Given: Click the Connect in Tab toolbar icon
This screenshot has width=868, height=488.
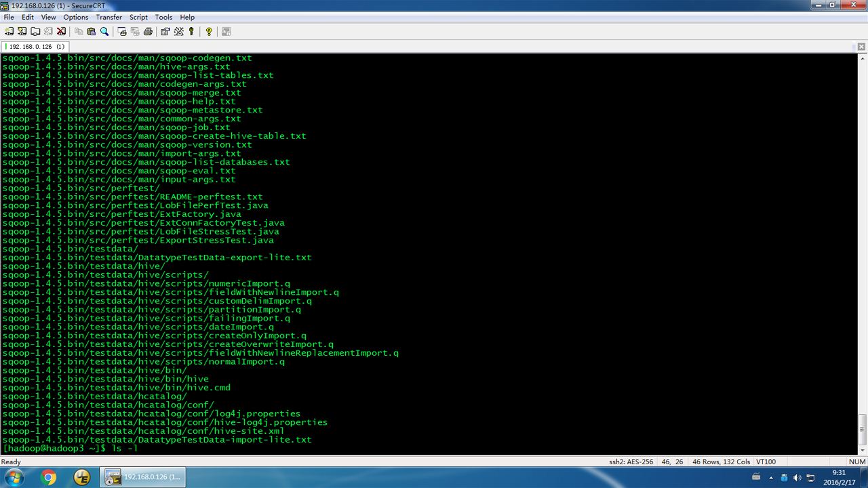Looking at the screenshot, I should (35, 31).
